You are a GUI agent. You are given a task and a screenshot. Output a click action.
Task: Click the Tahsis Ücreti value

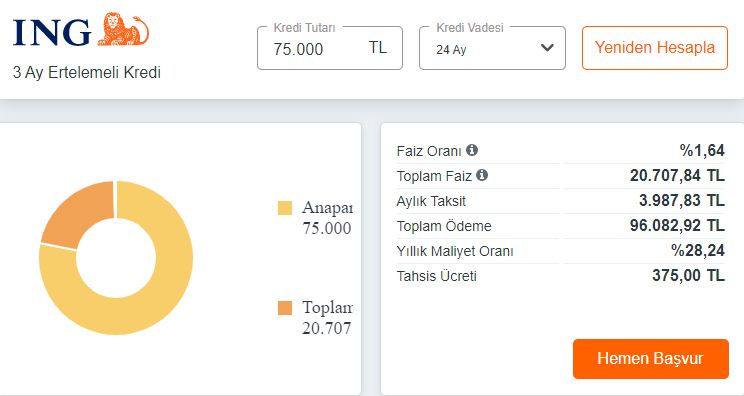688,276
